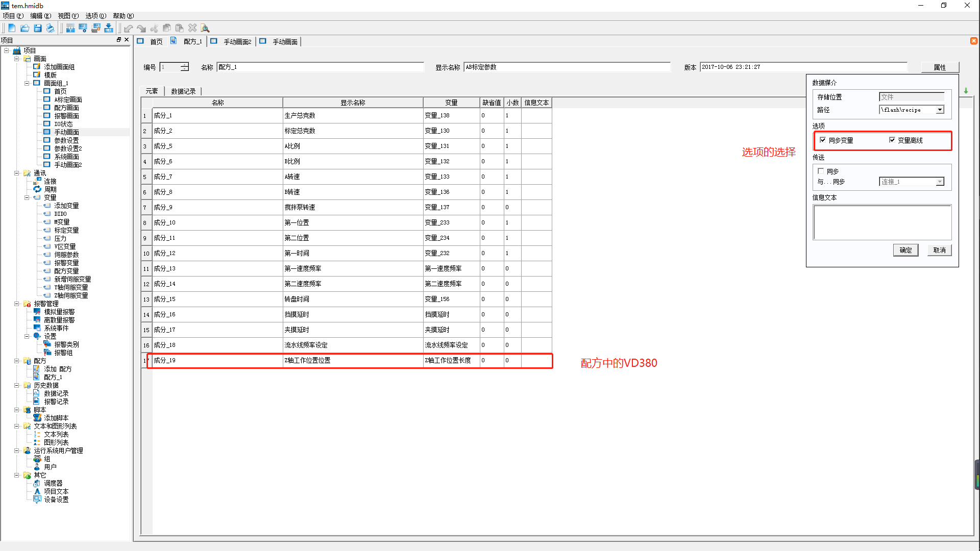Toggle the 变量离线 checkbox
The height and width of the screenshot is (551, 980).
click(892, 140)
